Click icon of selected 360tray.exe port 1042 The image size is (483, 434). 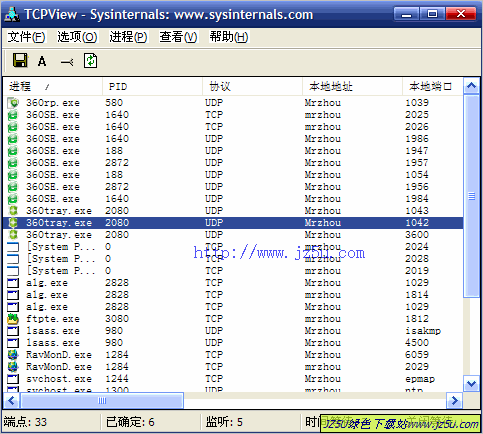[x=13, y=223]
